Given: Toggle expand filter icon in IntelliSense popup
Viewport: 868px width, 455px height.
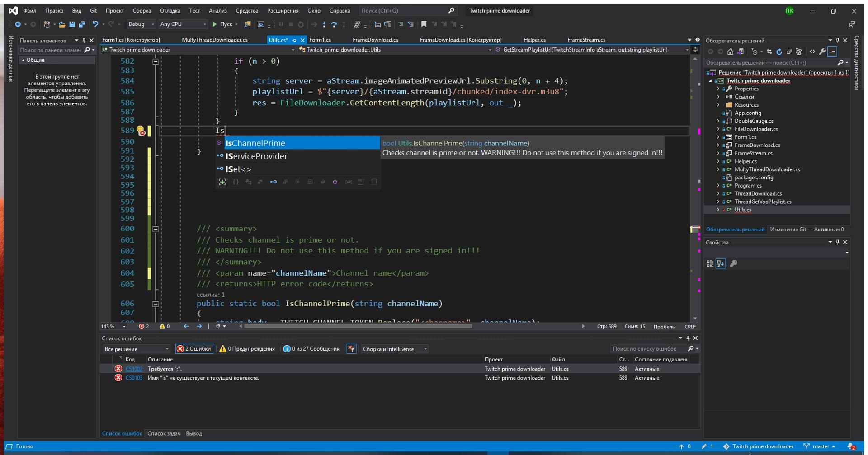Looking at the screenshot, I should 222,182.
